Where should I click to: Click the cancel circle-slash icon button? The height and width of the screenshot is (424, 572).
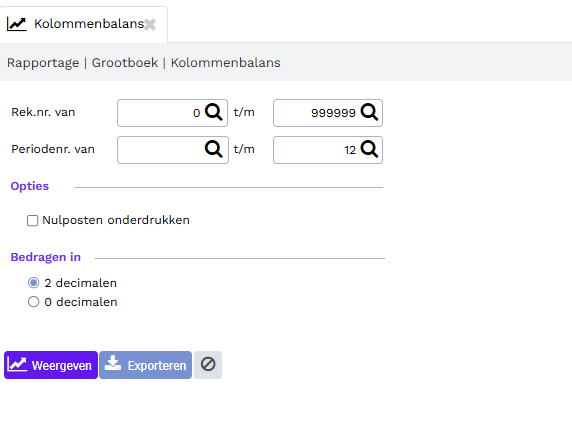click(208, 365)
